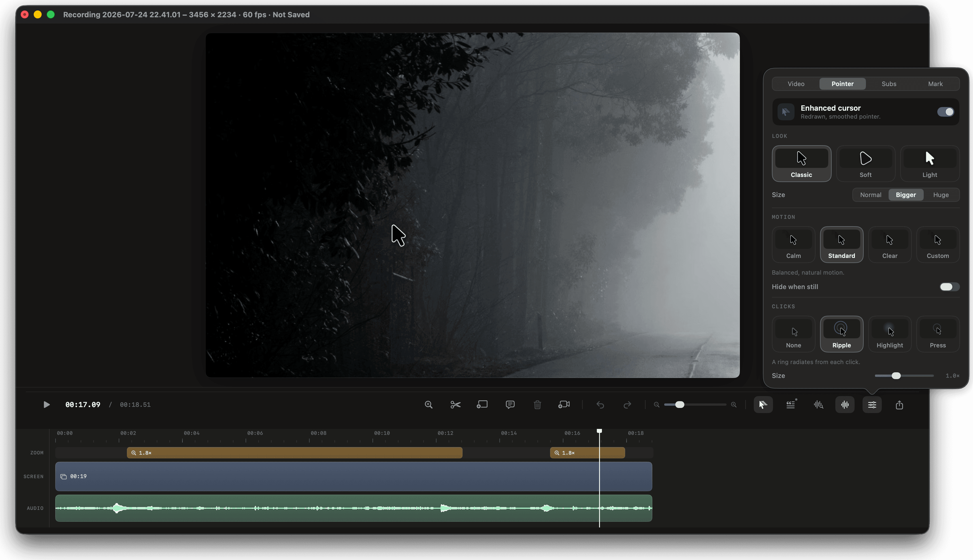Click the screen clip icon beside 00:19

pyautogui.click(x=63, y=476)
